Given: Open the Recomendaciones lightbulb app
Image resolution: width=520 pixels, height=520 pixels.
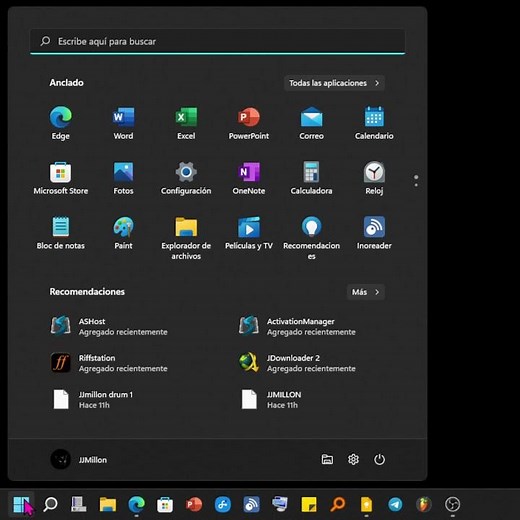Looking at the screenshot, I should click(311, 238).
